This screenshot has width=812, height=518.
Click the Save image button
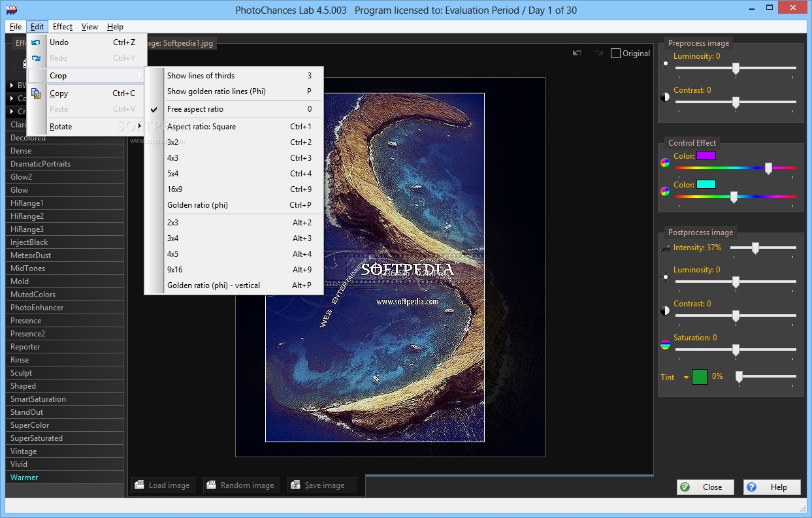323,485
